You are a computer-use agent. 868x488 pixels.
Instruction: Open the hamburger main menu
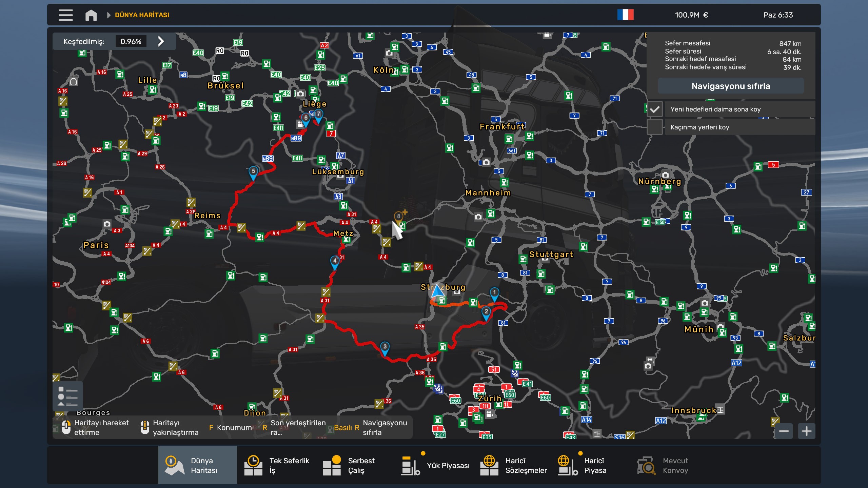pyautogui.click(x=66, y=15)
